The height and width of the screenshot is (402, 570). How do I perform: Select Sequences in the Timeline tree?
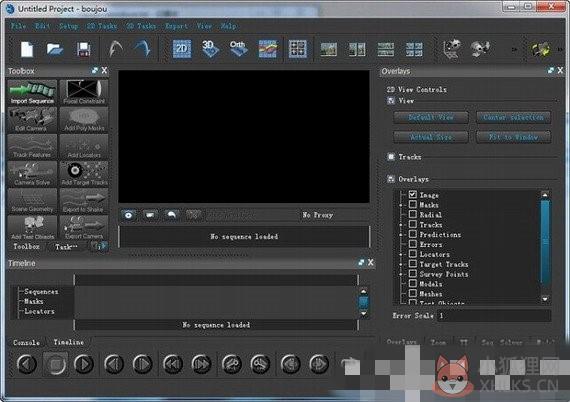tap(41, 292)
